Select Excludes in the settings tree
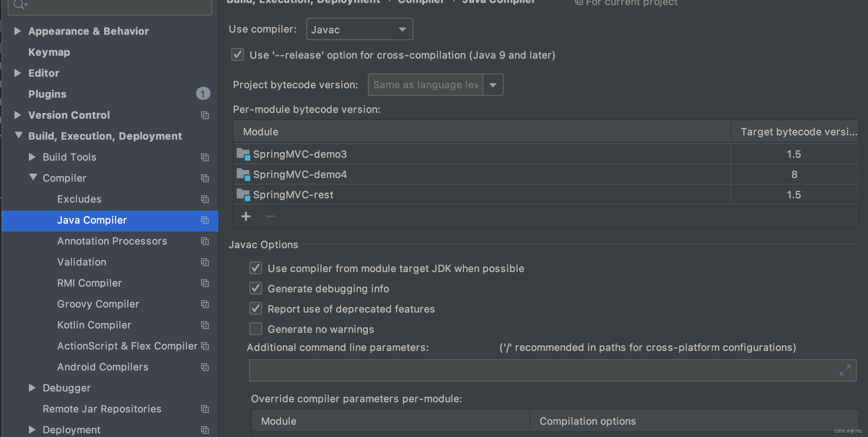Viewport: 868px width, 437px height. (79, 199)
